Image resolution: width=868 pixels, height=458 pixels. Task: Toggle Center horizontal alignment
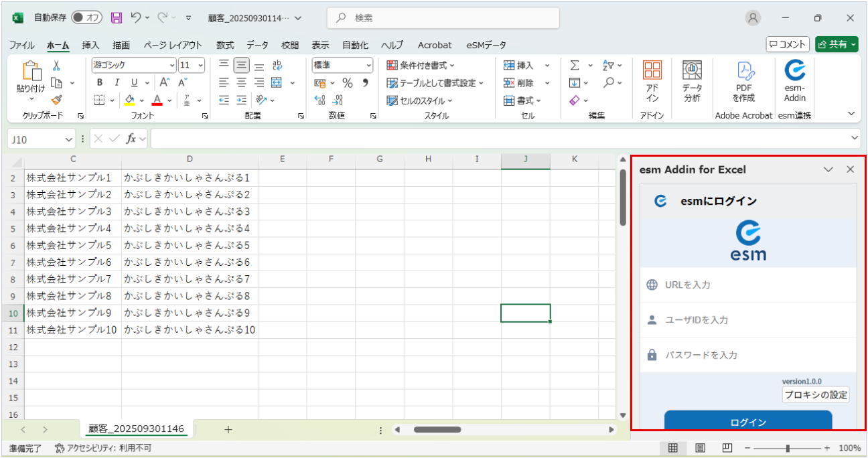click(x=242, y=83)
